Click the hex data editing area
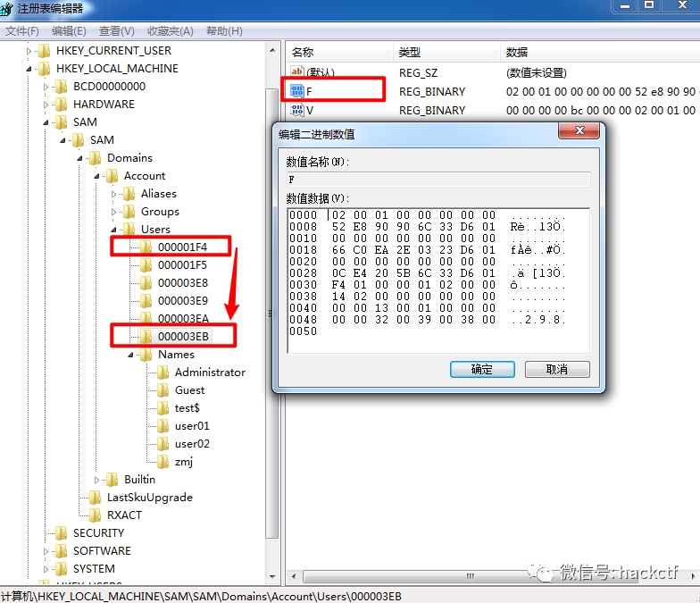This screenshot has height=603, width=700. click(437, 281)
